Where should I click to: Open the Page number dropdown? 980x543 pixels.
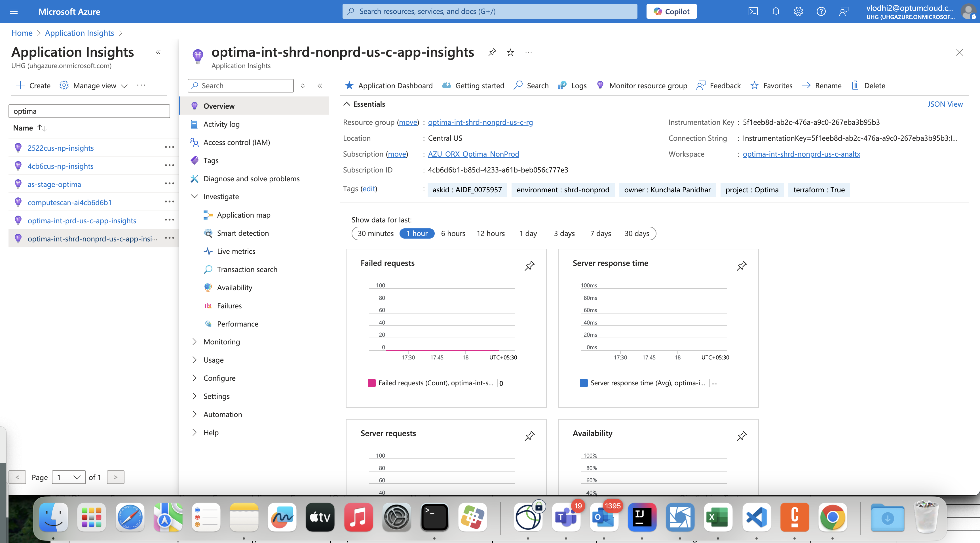[68, 477]
